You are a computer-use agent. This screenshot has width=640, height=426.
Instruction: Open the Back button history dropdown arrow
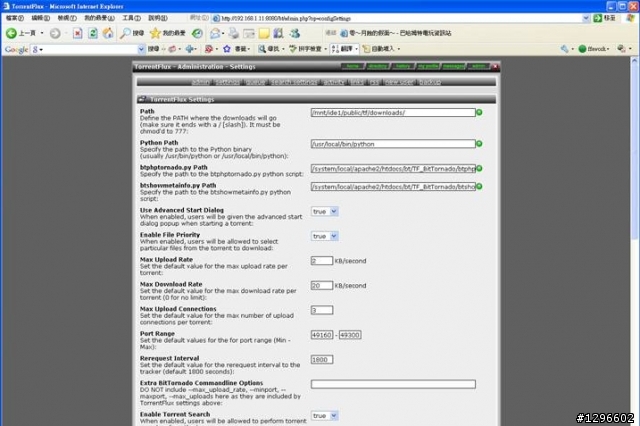click(42, 33)
